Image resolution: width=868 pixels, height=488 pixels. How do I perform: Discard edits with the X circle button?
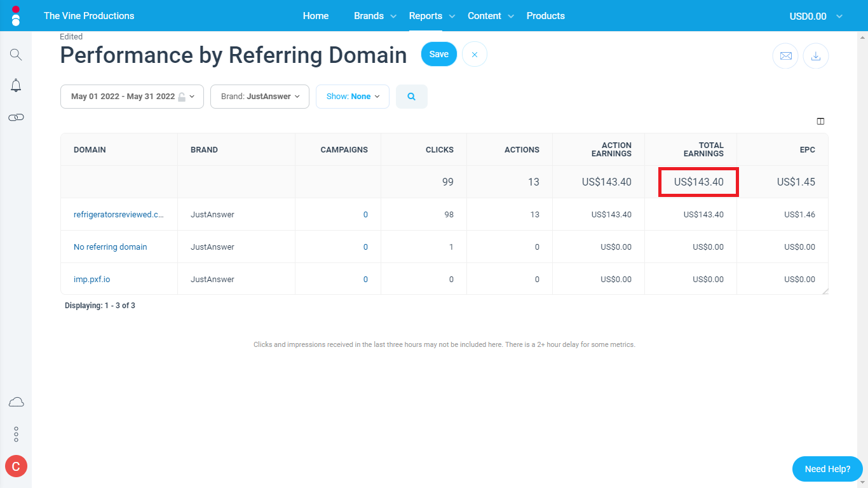click(475, 54)
